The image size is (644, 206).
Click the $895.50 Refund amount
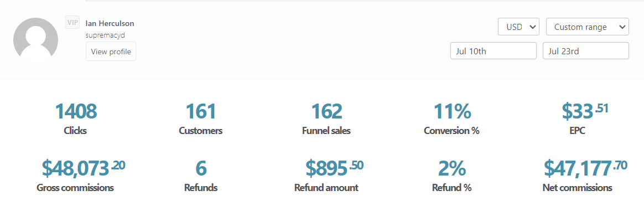(334, 167)
